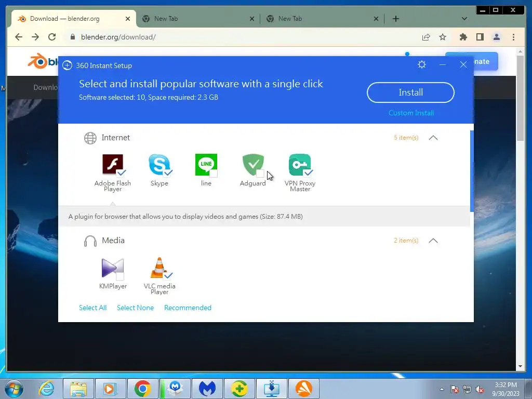This screenshot has width=532, height=399.
Task: Close the Download — blender.org tab
Action: click(128, 19)
